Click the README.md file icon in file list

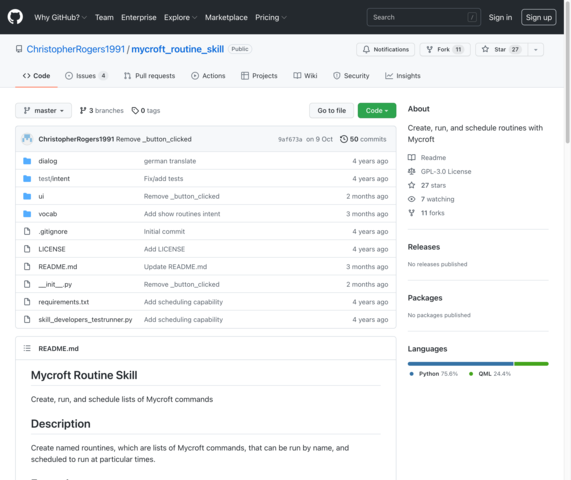(27, 267)
